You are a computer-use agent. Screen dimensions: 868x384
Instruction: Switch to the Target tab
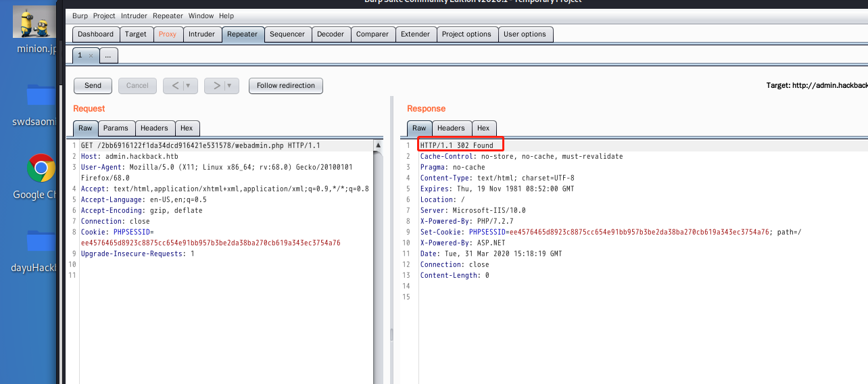click(x=136, y=34)
